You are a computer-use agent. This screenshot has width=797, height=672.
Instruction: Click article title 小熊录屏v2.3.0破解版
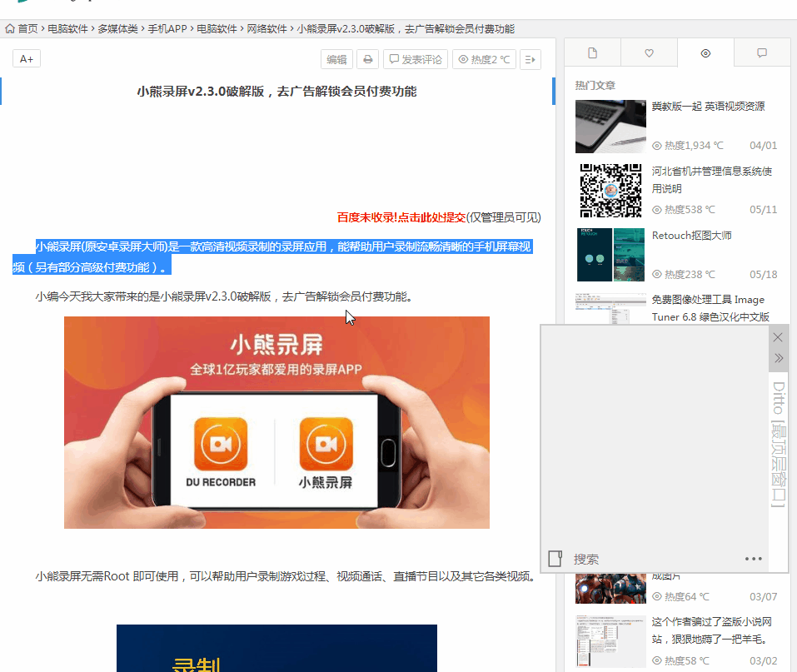[x=276, y=92]
